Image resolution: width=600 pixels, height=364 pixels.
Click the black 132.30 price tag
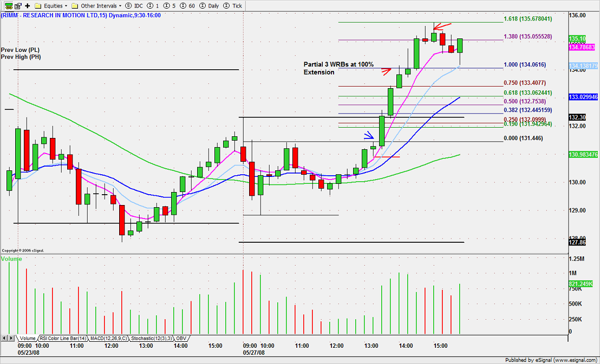(x=577, y=118)
